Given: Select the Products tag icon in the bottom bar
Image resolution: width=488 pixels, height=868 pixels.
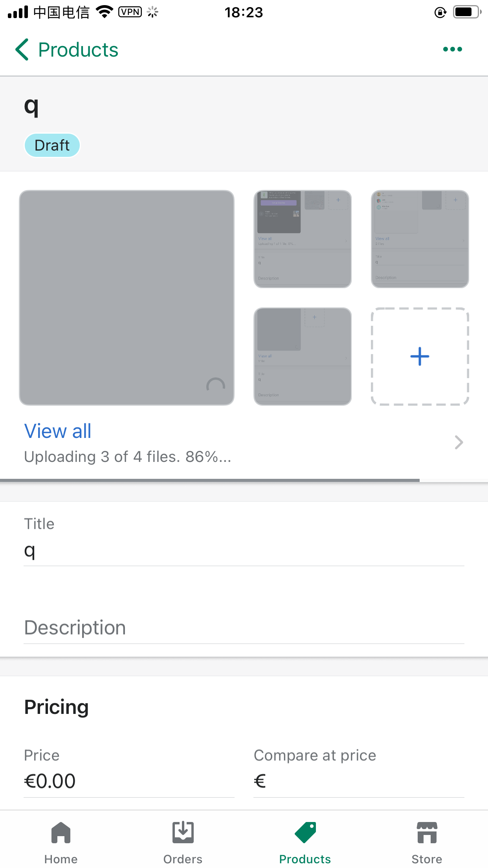Looking at the screenshot, I should pyautogui.click(x=305, y=833).
